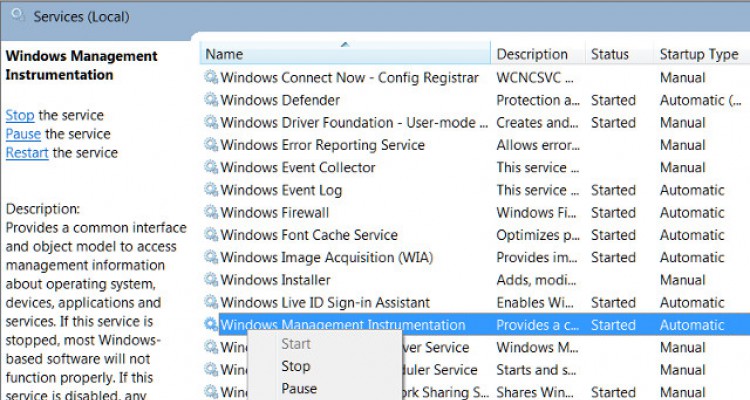Click gear icon of Windows Event Log
Screen dimensions: 750x400
[x=211, y=189]
